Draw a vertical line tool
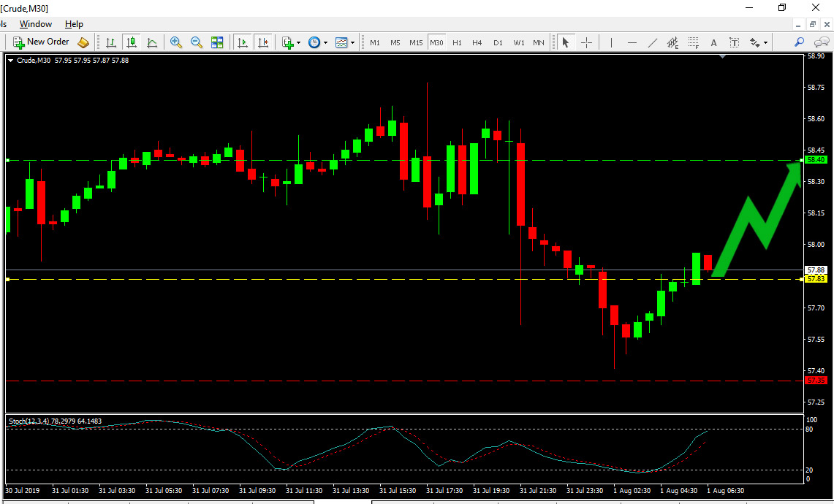834x504 pixels. click(x=611, y=42)
